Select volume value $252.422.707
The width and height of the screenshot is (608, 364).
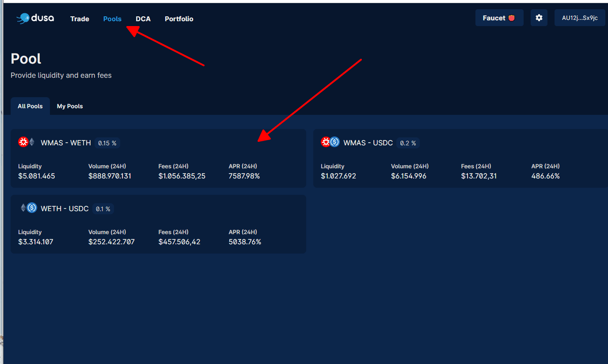(111, 242)
